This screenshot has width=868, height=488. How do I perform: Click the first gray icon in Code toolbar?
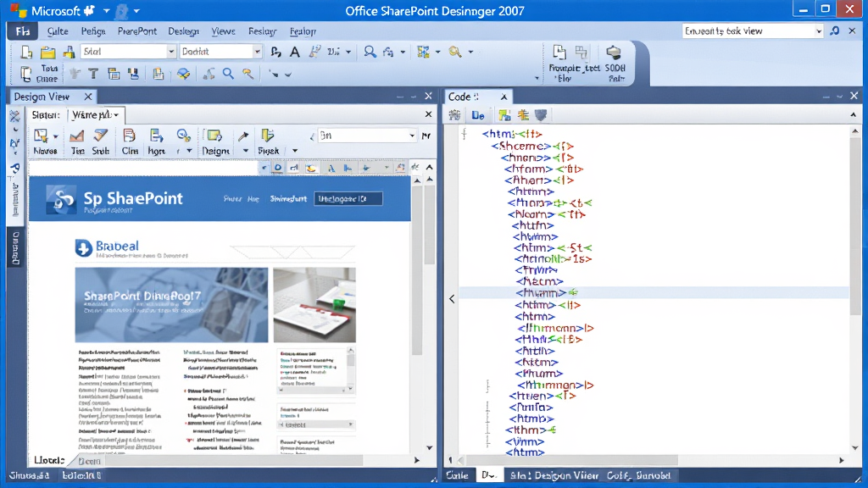454,115
